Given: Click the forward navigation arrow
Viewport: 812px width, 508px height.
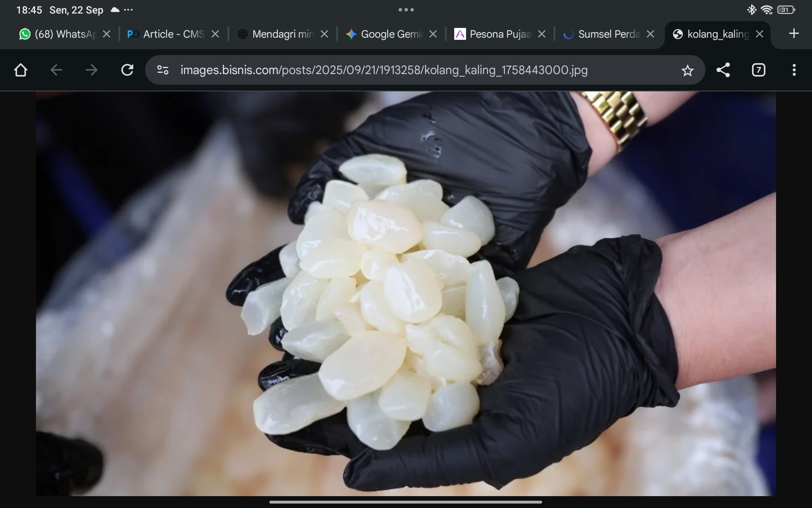Looking at the screenshot, I should [x=91, y=70].
